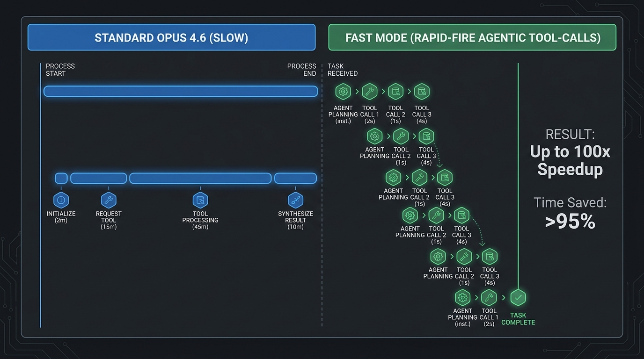Select the Synthesize Result icon
This screenshot has width=644, height=359.
pyautogui.click(x=295, y=200)
